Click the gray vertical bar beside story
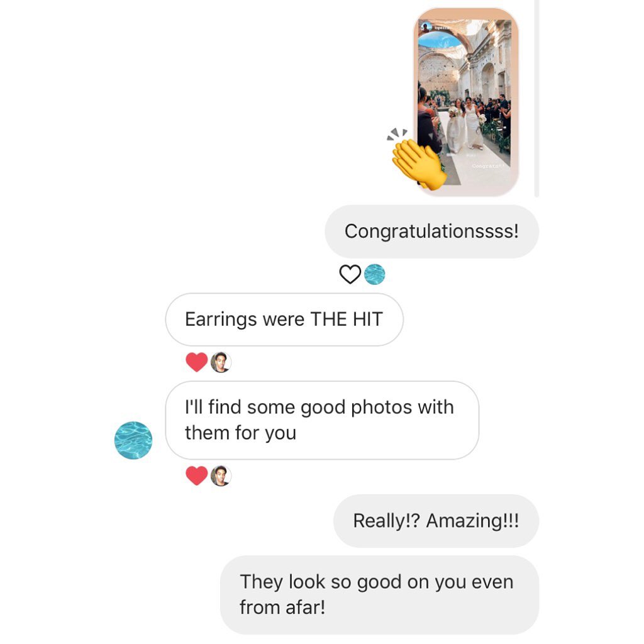Screen dimensions: 644x644 pos(536,99)
